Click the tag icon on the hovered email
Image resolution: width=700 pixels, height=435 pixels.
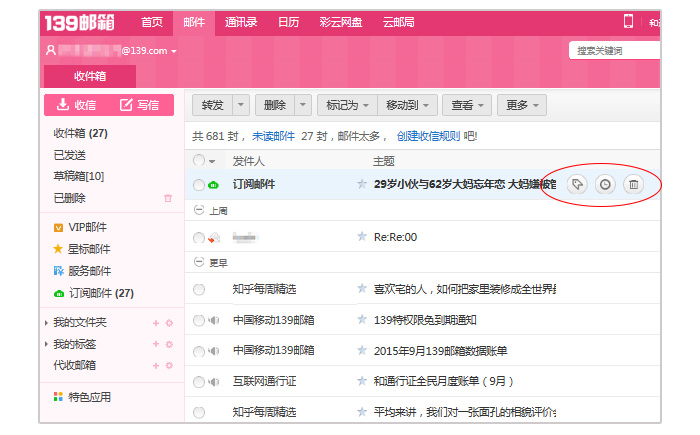point(577,184)
